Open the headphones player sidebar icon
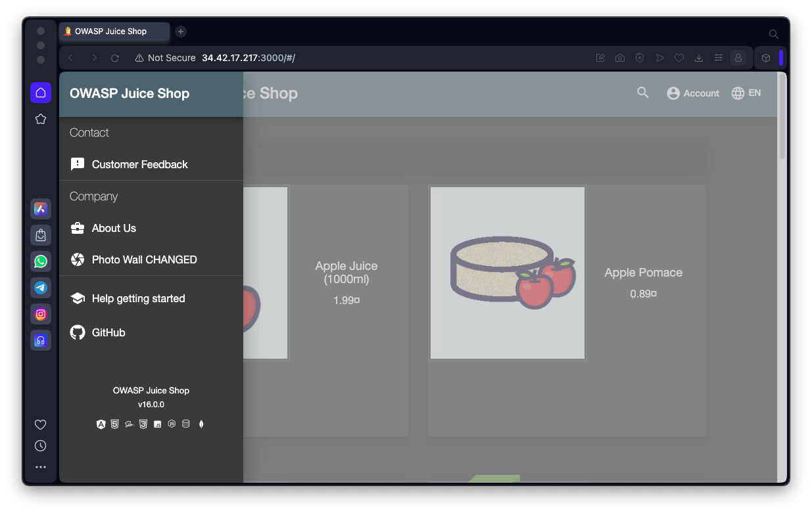 [x=41, y=340]
